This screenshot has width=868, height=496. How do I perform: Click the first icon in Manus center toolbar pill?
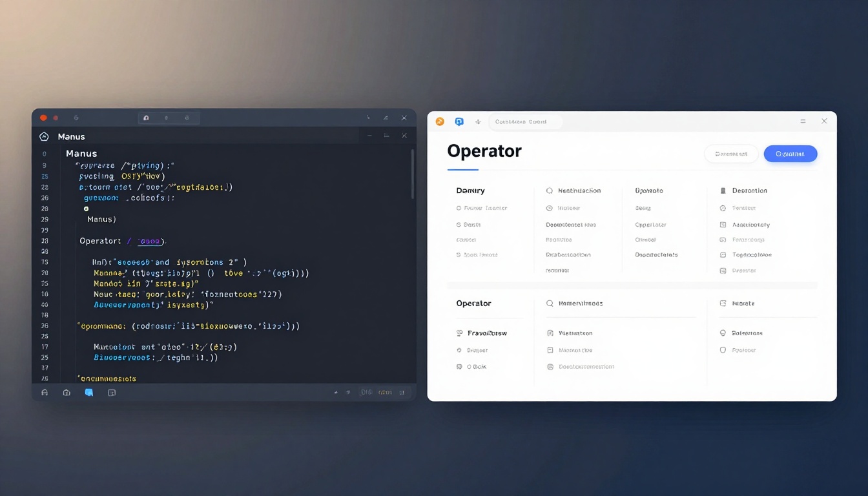146,118
